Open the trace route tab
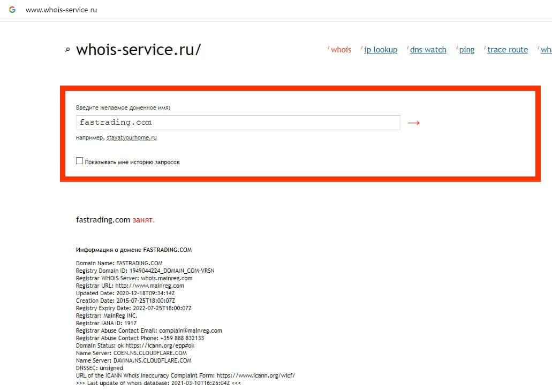This screenshot has height=392, width=552. [x=508, y=50]
